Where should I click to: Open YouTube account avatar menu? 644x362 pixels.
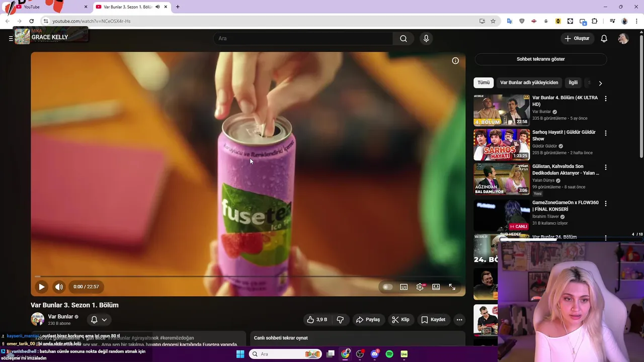click(623, 39)
